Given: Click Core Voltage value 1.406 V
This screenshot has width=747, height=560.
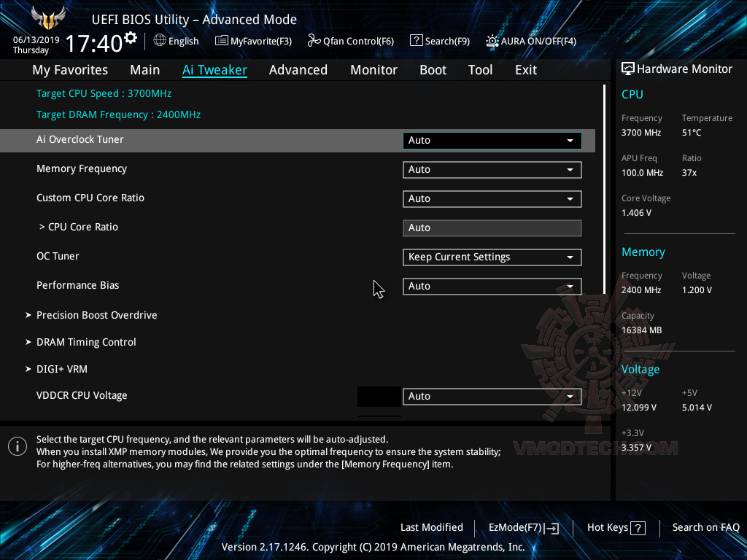Looking at the screenshot, I should tap(636, 213).
